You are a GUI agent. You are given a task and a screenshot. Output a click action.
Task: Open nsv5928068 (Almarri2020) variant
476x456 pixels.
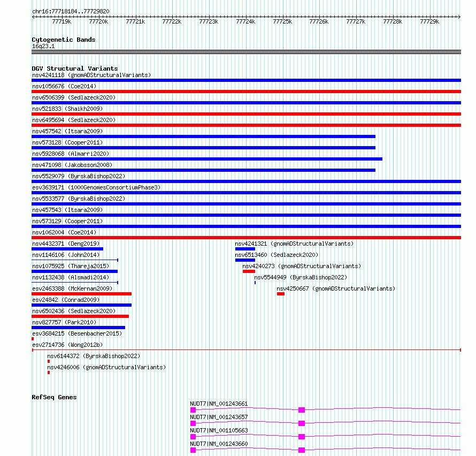(71, 154)
